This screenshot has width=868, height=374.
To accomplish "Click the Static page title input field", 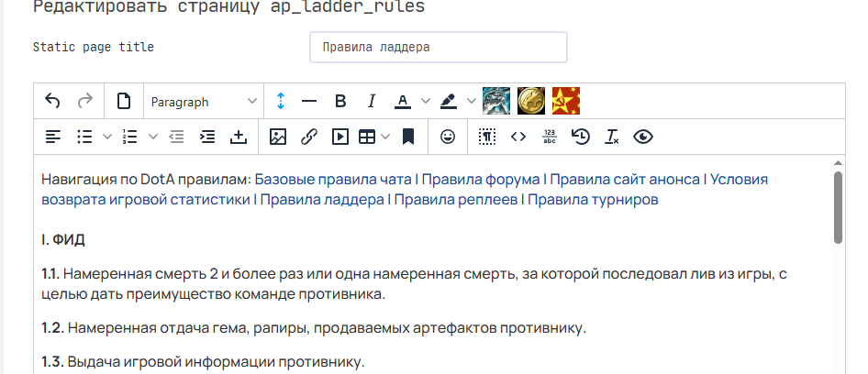I will [439, 47].
